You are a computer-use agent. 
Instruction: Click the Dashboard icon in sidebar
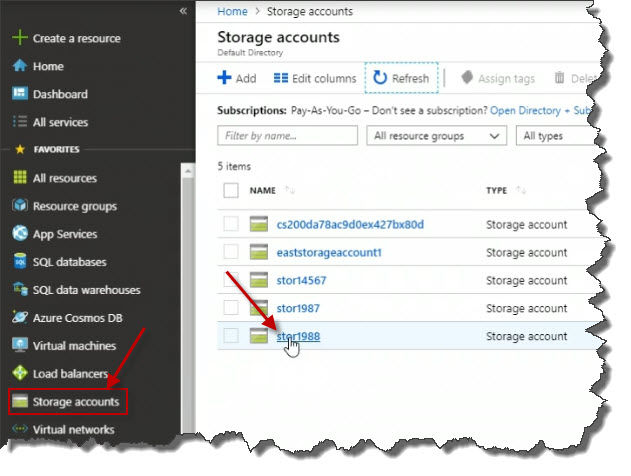(x=20, y=93)
